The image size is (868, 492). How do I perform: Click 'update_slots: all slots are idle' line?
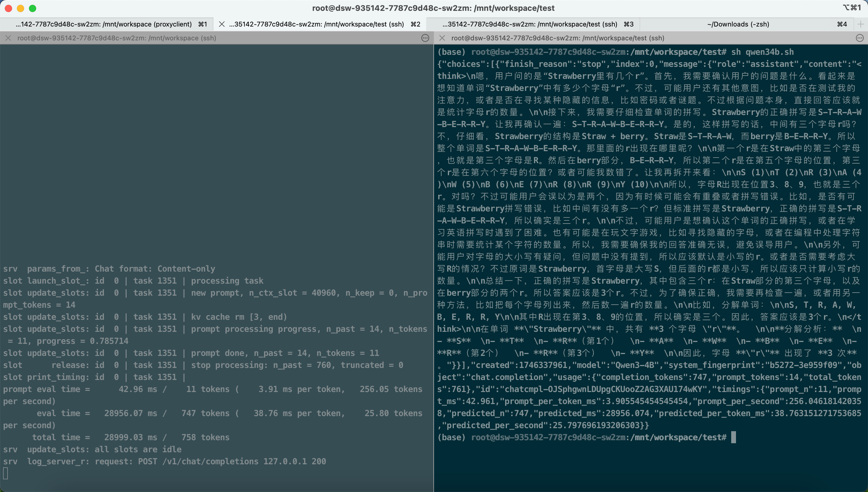[x=92, y=449]
